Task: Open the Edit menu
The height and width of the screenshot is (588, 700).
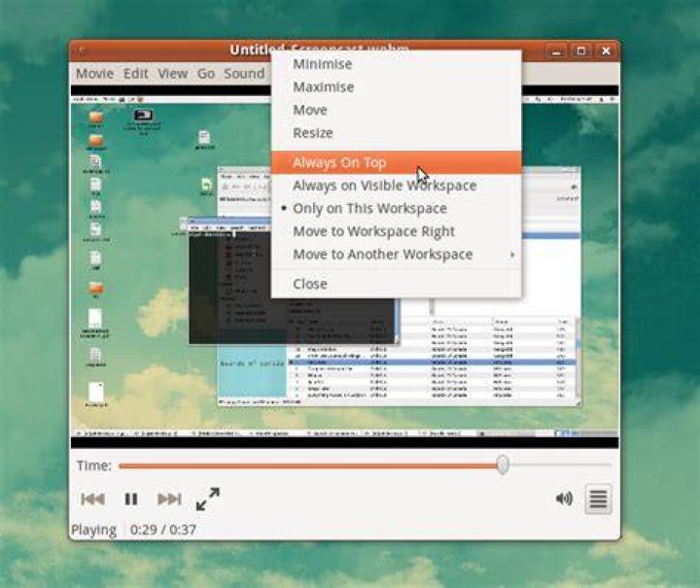Action: (136, 74)
